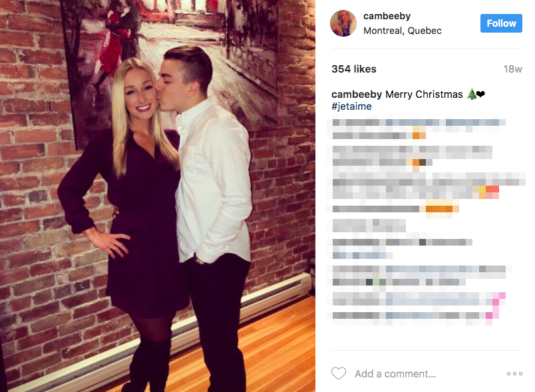The width and height of the screenshot is (535, 392).
Task: Open the 18w timestamp permalink
Action: (x=513, y=69)
